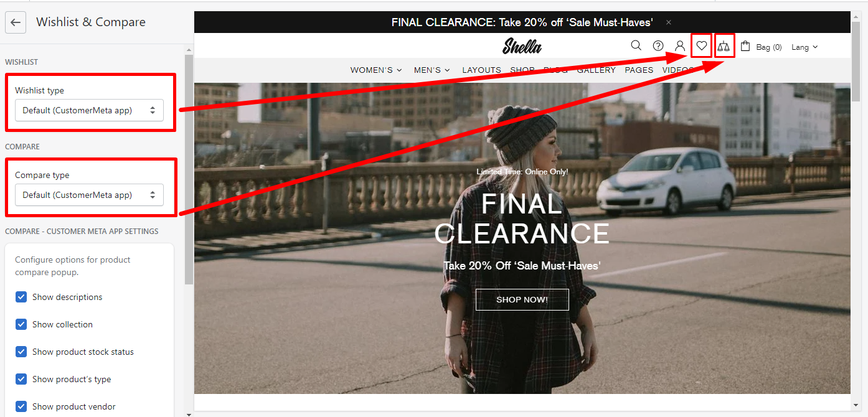Expand the WOMEN'S menu
Screen dimensions: 868x417
[x=376, y=70]
